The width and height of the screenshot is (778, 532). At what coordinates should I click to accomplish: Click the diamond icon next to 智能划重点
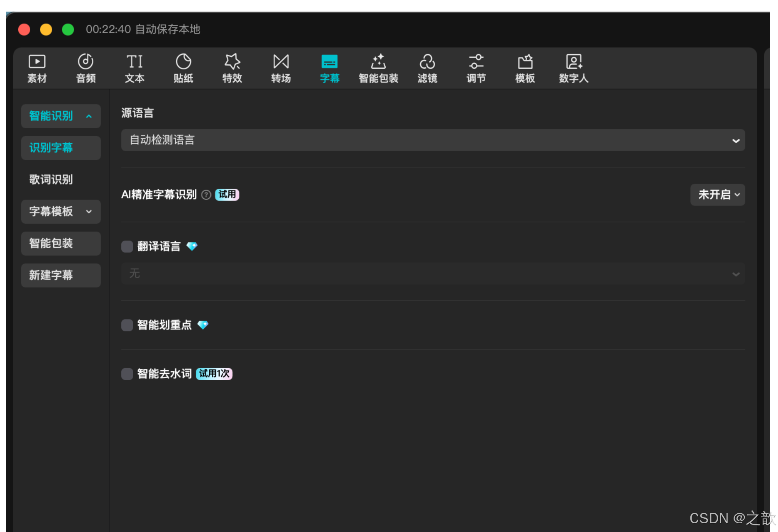(203, 325)
